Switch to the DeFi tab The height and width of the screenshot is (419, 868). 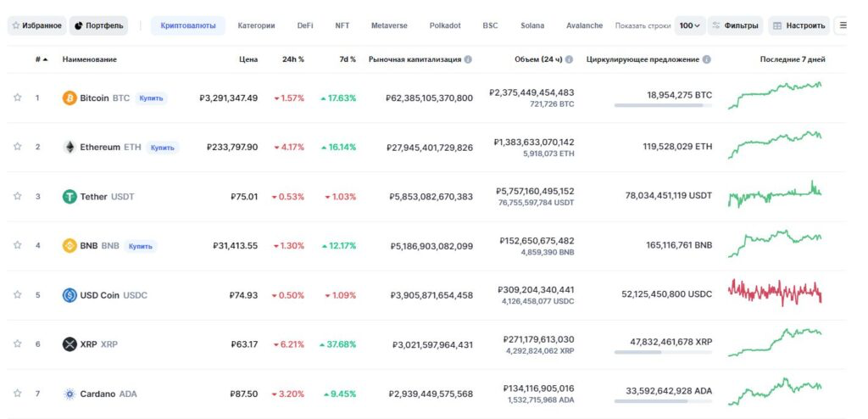click(304, 25)
